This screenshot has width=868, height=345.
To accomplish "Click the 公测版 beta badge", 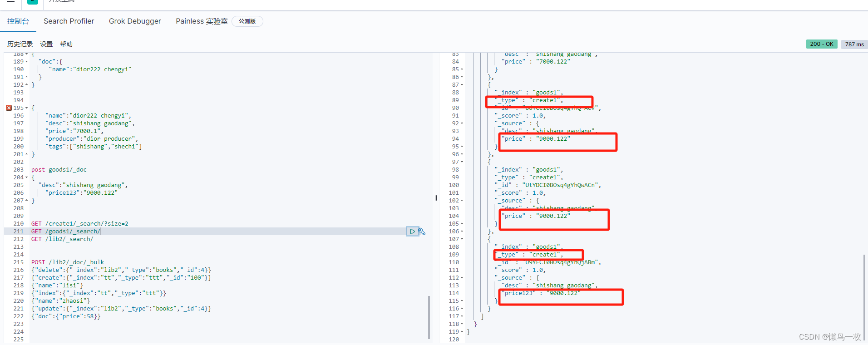I will coord(247,21).
